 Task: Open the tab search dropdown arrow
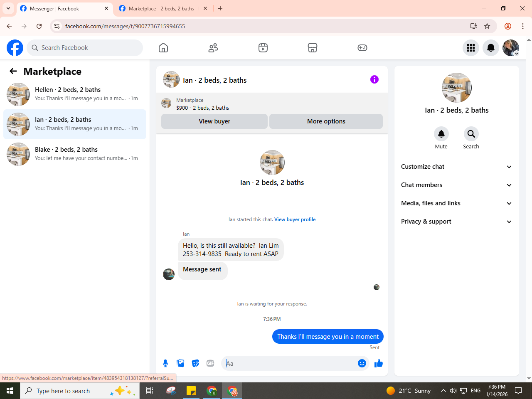[8, 8]
